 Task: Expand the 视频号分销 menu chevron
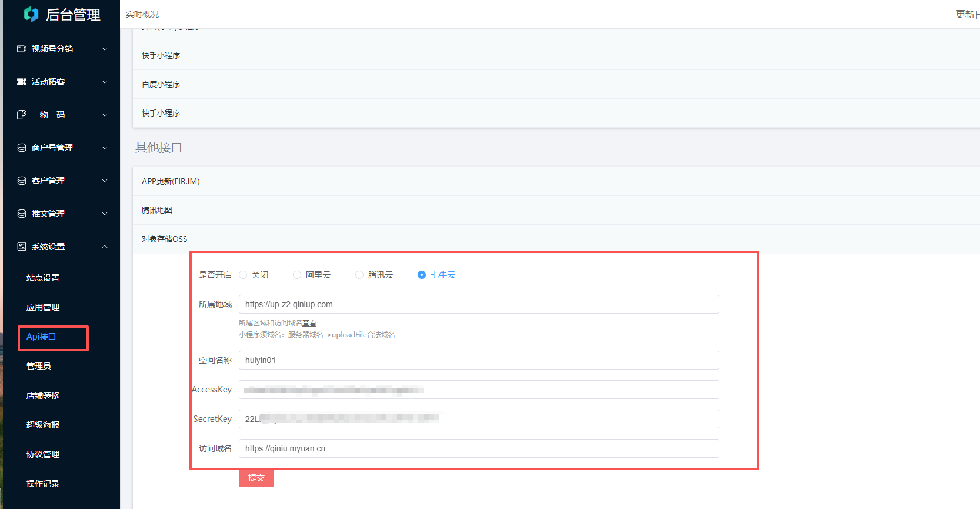pos(105,49)
